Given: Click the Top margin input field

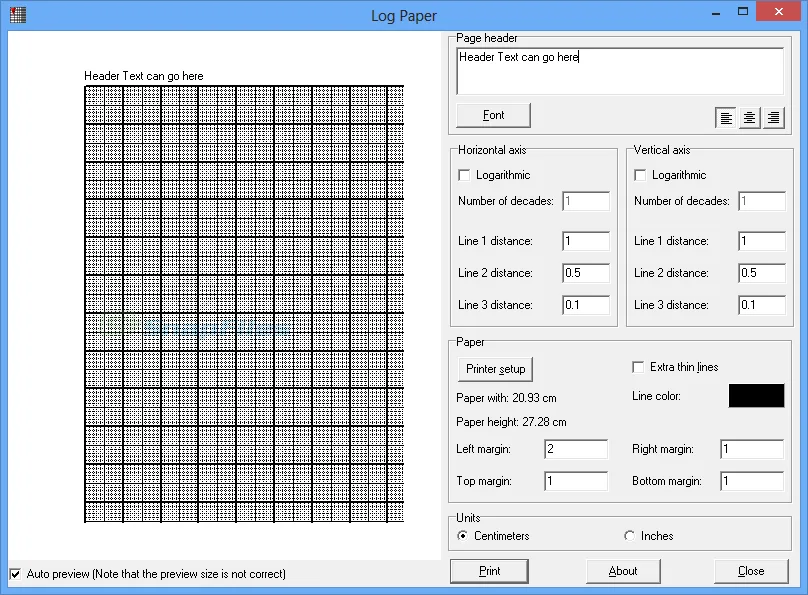Looking at the screenshot, I should tap(576, 481).
